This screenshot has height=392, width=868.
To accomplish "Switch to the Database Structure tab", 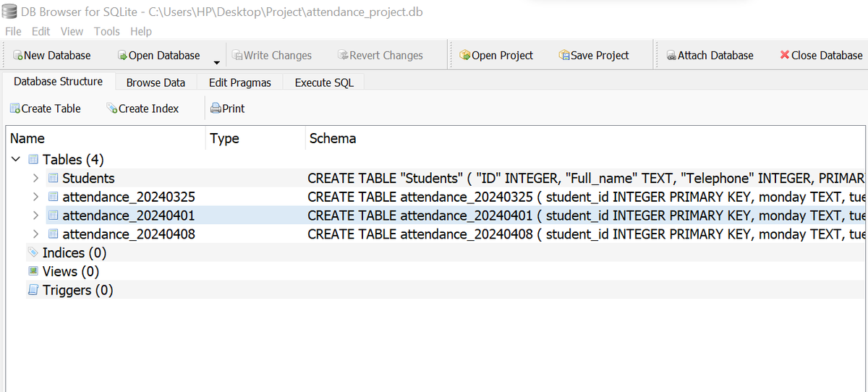I will (x=59, y=82).
